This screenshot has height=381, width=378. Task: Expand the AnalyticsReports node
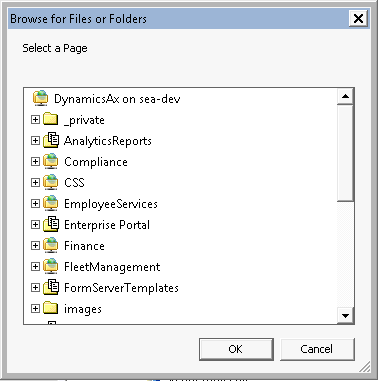click(x=35, y=140)
